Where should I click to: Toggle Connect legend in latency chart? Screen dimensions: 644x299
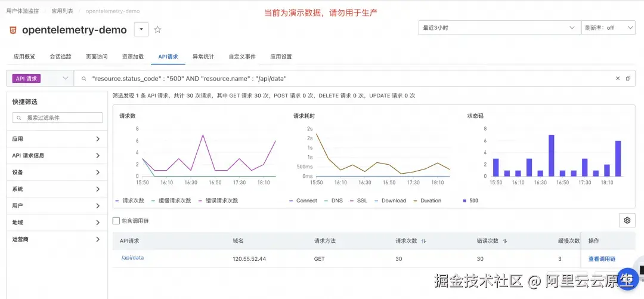coord(303,201)
